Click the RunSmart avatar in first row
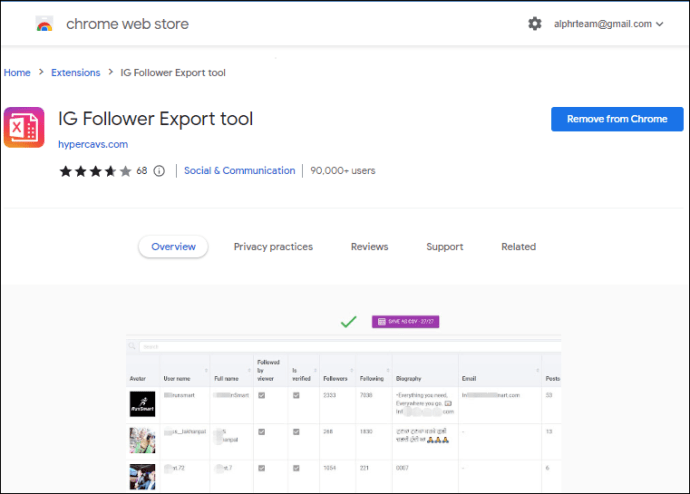 pyautogui.click(x=141, y=402)
